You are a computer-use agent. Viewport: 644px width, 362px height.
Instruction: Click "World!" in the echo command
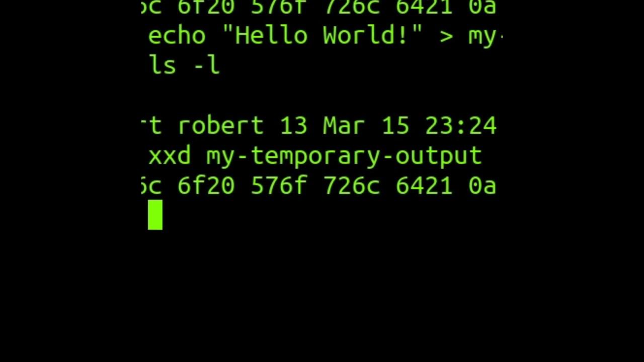click(x=366, y=36)
